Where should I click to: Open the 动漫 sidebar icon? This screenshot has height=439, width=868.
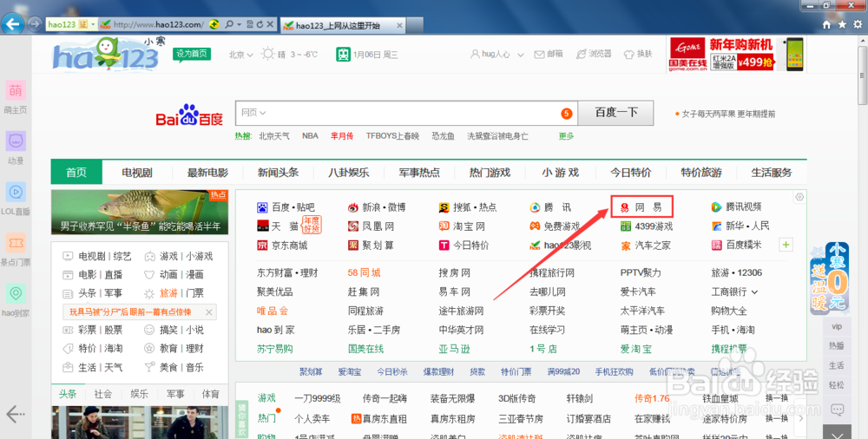pos(16,141)
